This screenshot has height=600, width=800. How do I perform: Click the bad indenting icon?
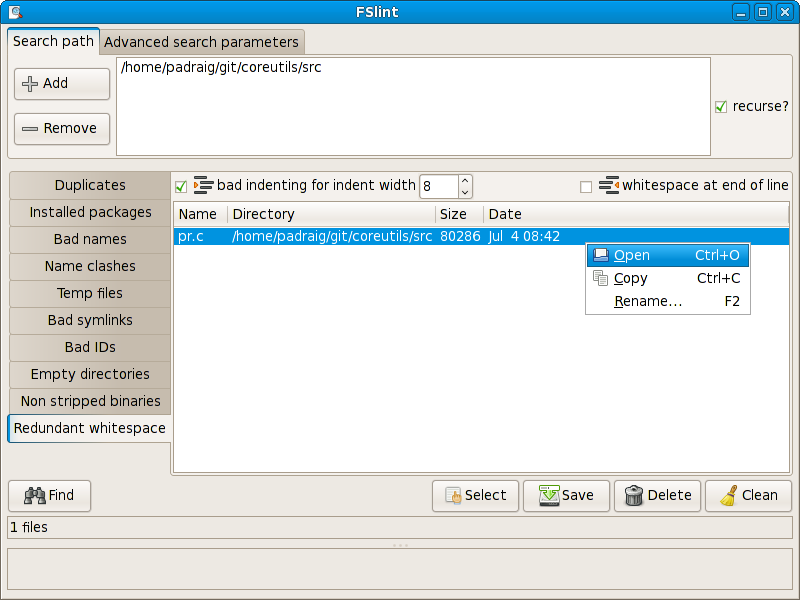tap(203, 185)
